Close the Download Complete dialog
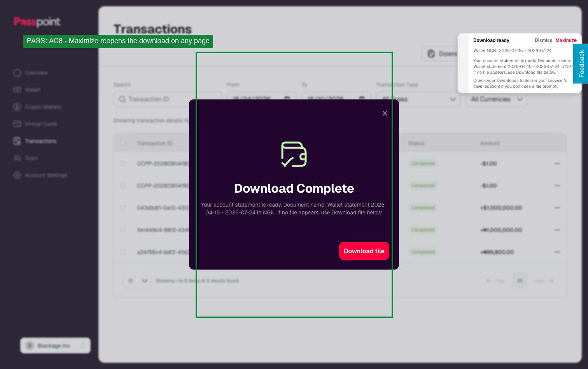The image size is (588, 369). tap(385, 113)
